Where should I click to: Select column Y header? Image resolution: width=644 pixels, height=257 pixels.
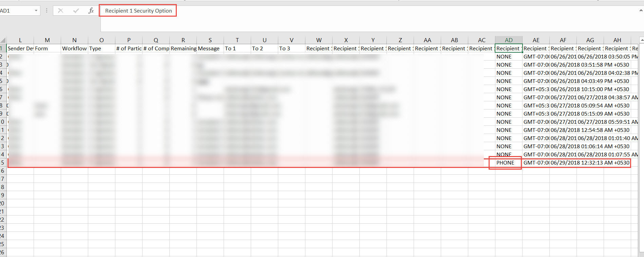tap(373, 40)
